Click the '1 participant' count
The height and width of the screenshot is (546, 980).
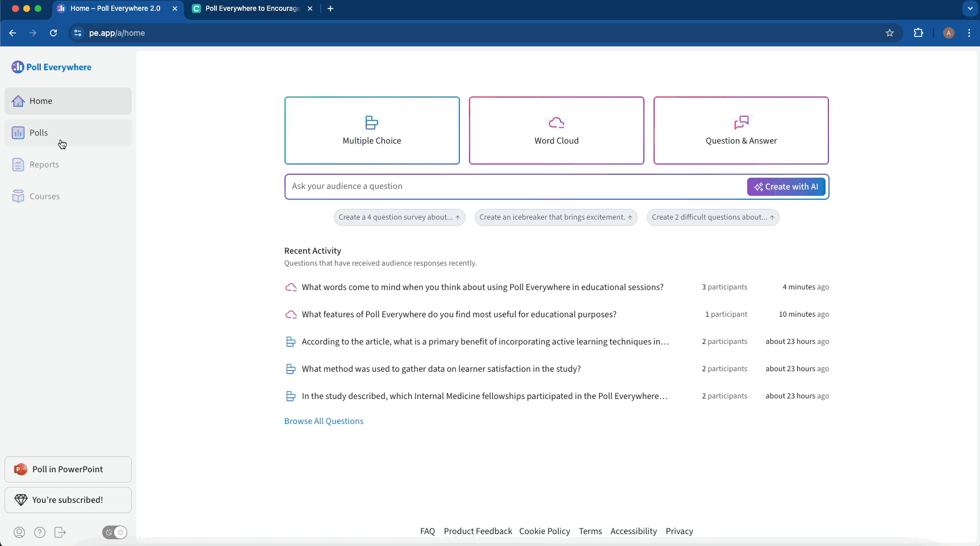[x=726, y=314]
